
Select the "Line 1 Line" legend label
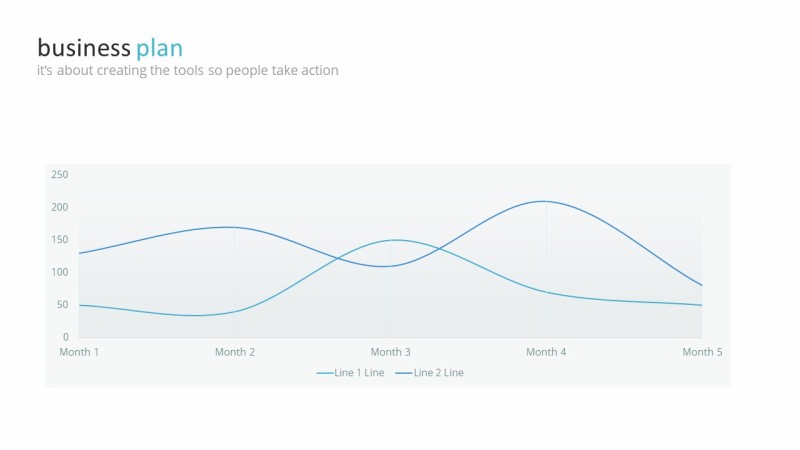click(x=359, y=373)
